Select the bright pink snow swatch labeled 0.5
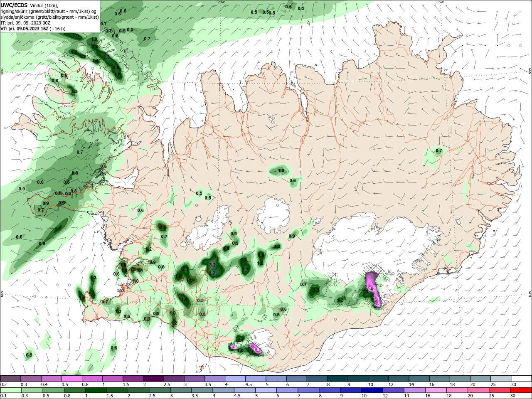Image resolution: width=532 pixels, height=399 pixels. point(71,378)
